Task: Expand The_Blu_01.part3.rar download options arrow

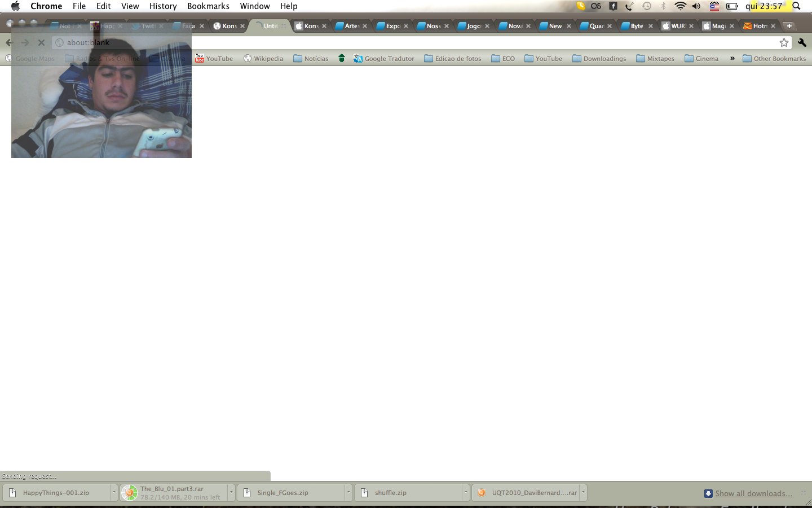Action: (231, 492)
